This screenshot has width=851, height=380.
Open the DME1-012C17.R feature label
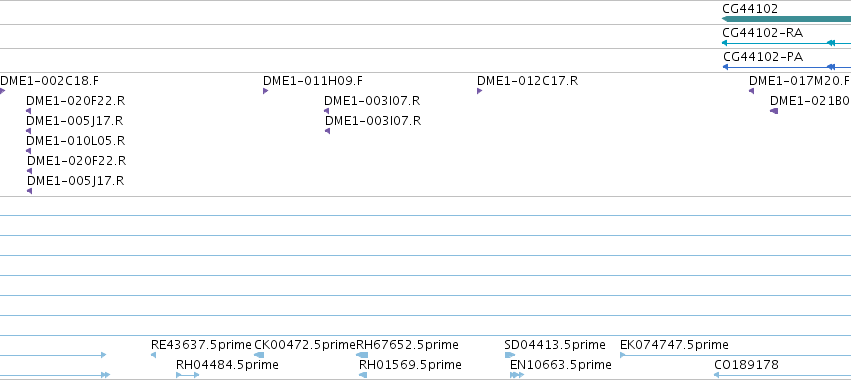pyautogui.click(x=528, y=80)
